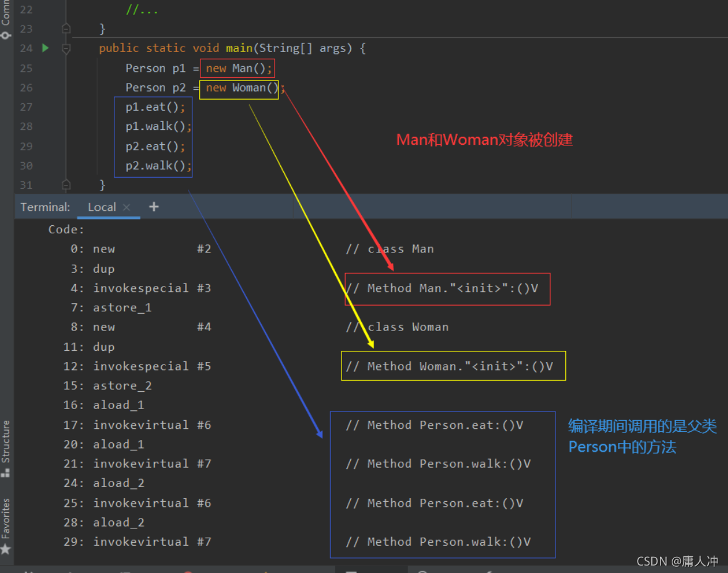728x573 pixels.
Task: Open a new terminal session tab
Action: (153, 207)
